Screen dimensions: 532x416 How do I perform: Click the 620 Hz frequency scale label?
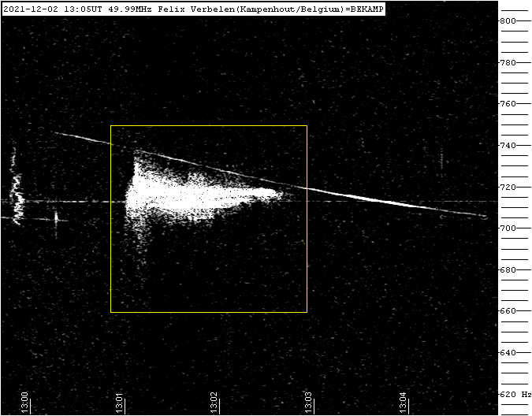click(x=515, y=394)
